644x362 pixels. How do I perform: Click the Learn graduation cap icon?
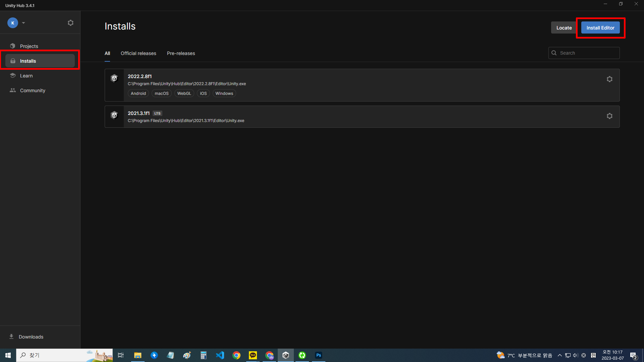coord(13,75)
